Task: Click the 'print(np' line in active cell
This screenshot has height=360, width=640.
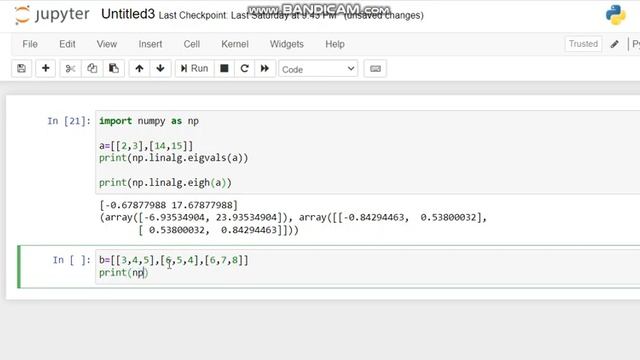Action: pyautogui.click(x=123, y=273)
